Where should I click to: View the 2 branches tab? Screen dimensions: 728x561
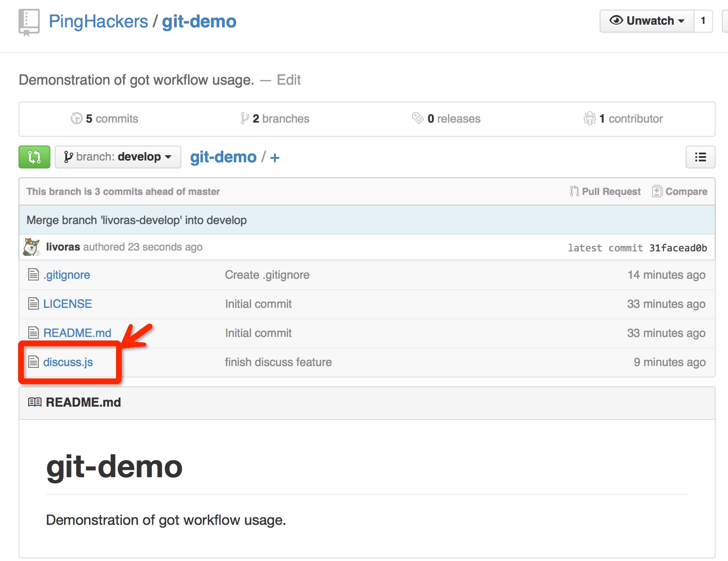(275, 119)
